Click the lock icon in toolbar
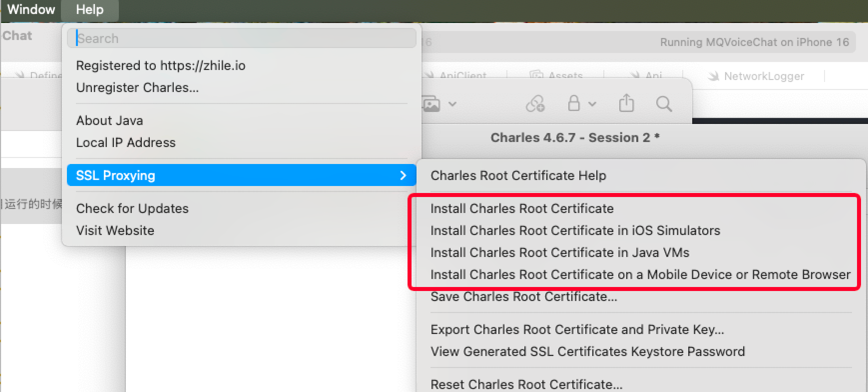The width and height of the screenshot is (868, 392). [x=574, y=103]
